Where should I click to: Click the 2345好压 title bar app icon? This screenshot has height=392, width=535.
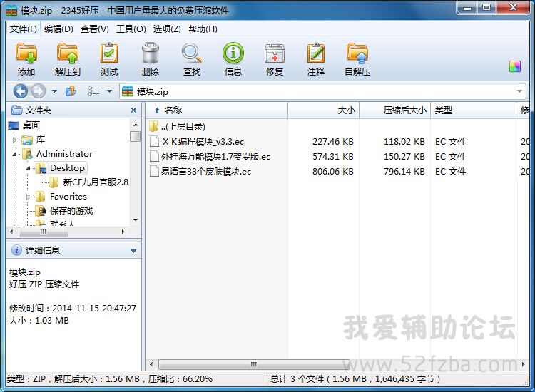[x=11, y=11]
